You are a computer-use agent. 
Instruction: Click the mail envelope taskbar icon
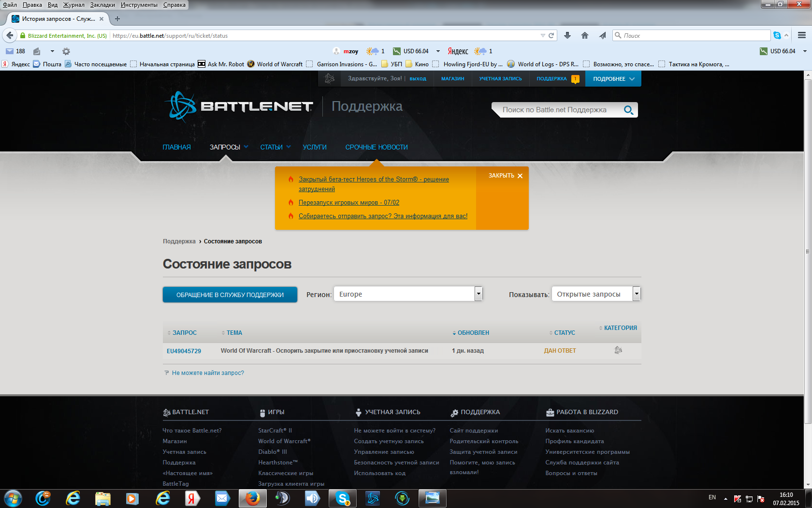(x=222, y=498)
